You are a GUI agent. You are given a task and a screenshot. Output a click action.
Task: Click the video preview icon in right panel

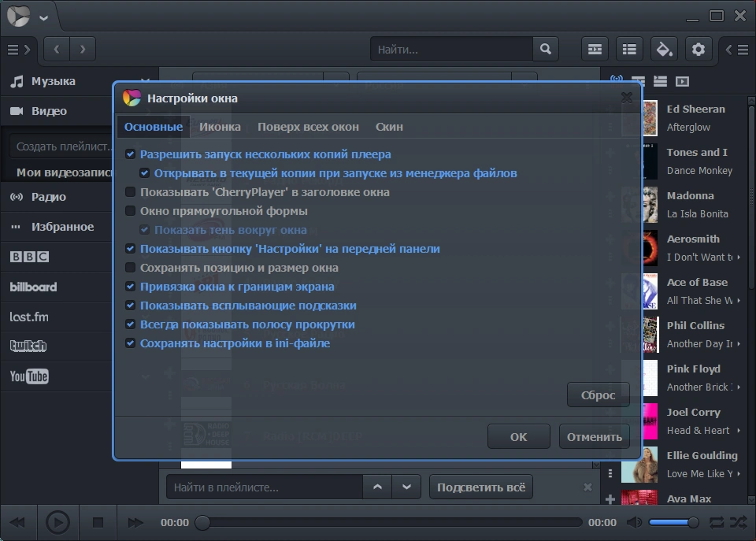(x=682, y=81)
